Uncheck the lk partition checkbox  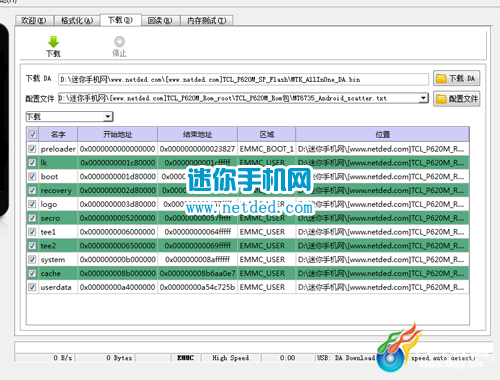32,163
